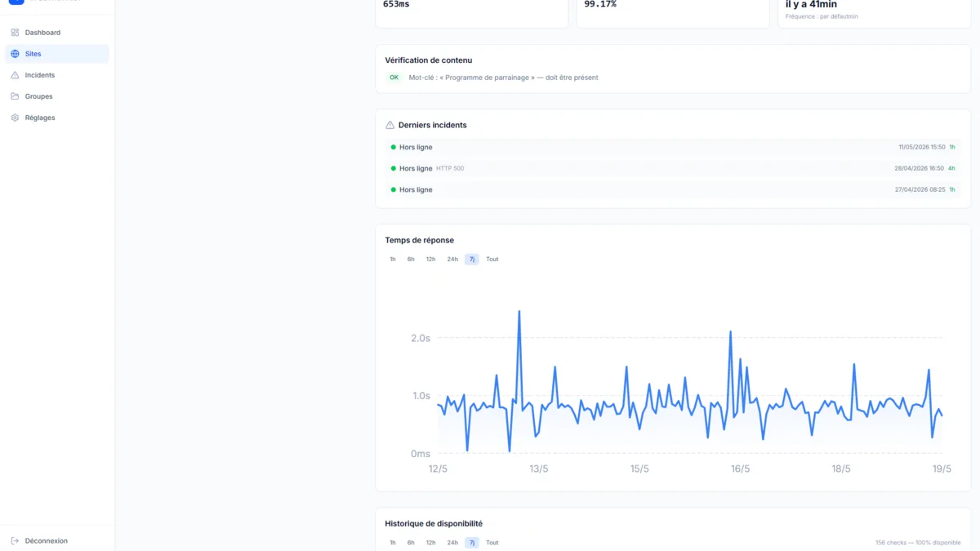
Task: Click the 4h duration badge of HTTP 500 incident
Action: tap(951, 168)
